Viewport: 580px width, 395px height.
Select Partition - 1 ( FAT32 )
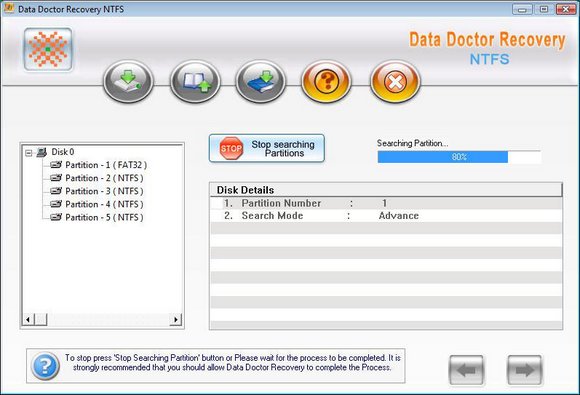(x=106, y=165)
